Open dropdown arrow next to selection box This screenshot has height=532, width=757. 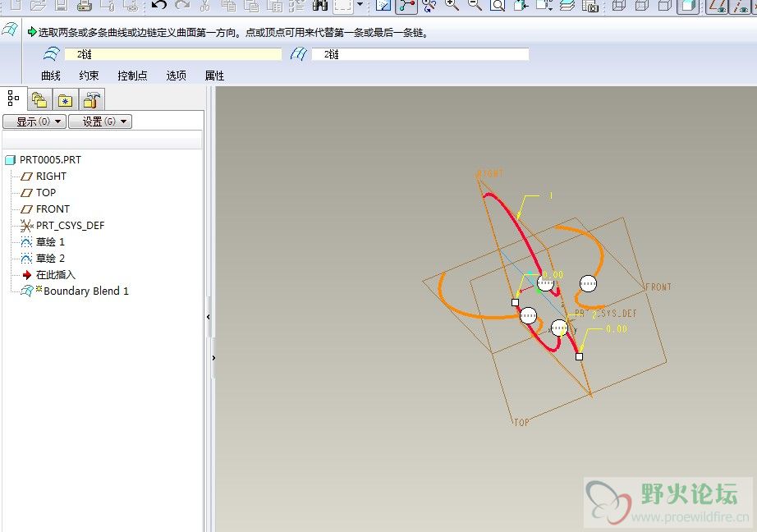pos(360,4)
